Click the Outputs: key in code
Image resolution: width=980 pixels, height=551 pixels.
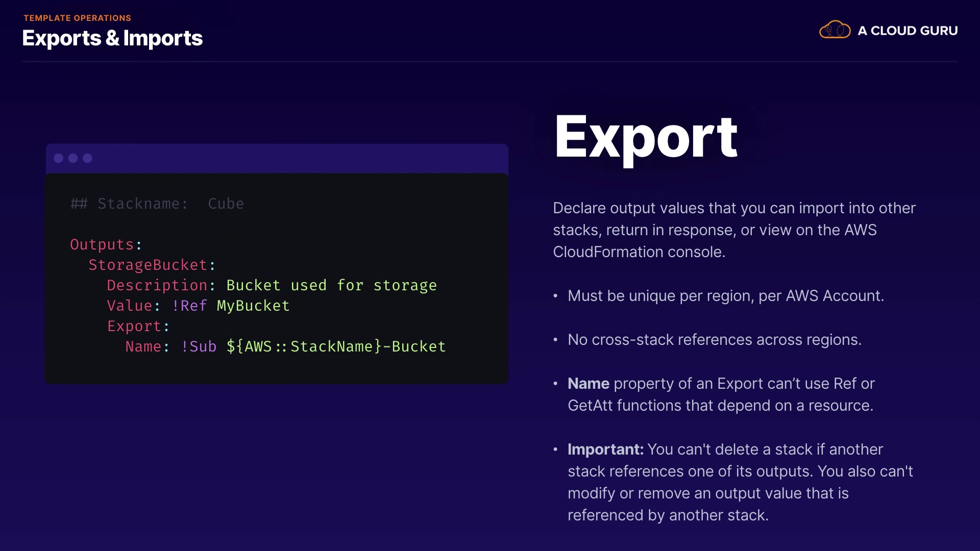pos(106,244)
